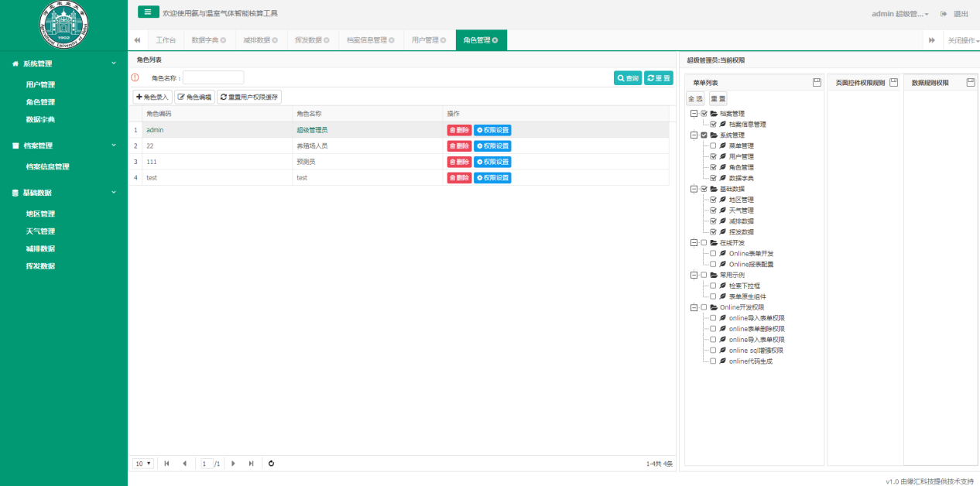This screenshot has height=486, width=980.
Task: Open 减排数据 in the left sidebar menu
Action: [40, 248]
